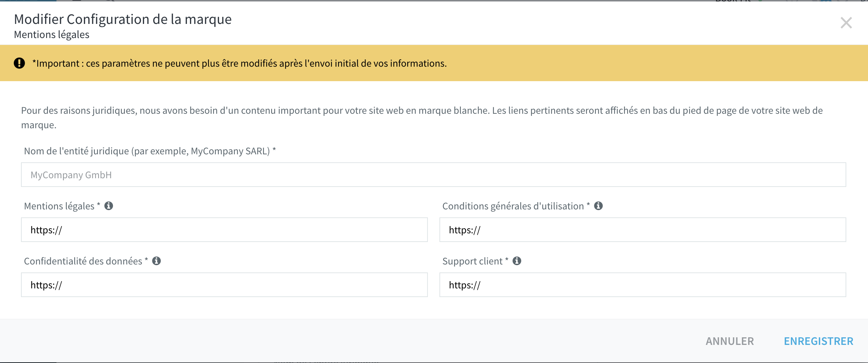Focus the Support client URL field
The width and height of the screenshot is (868, 363).
coord(642,285)
